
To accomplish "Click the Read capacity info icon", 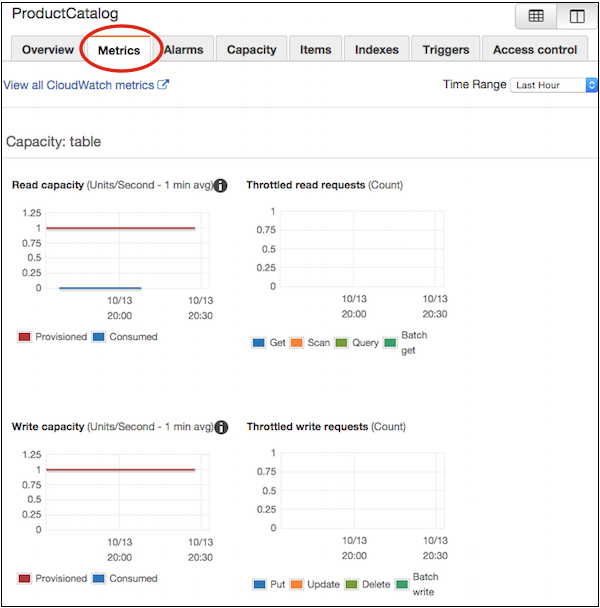I will coord(221,185).
